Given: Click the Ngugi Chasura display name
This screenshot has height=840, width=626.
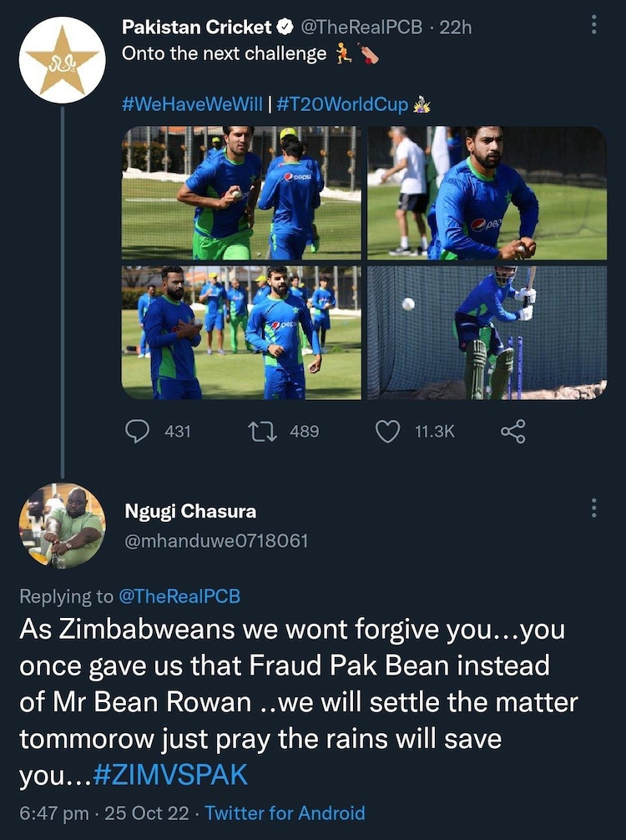Looking at the screenshot, I should 189,511.
